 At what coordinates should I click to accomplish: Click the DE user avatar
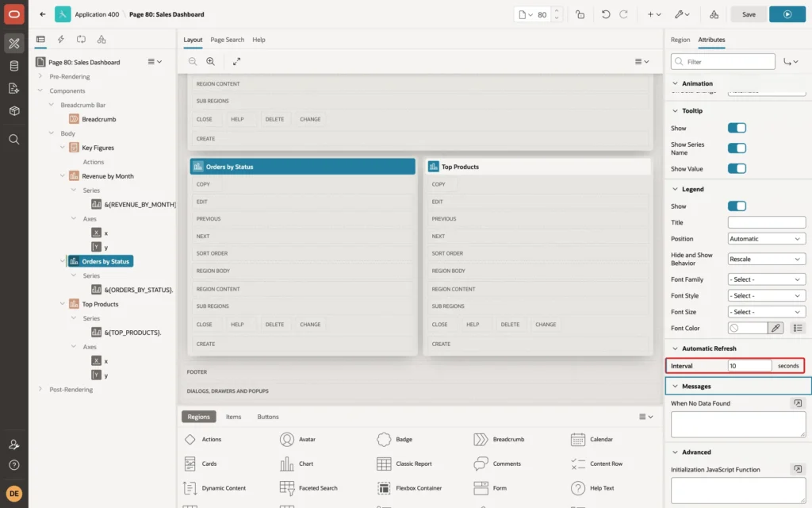point(14,493)
